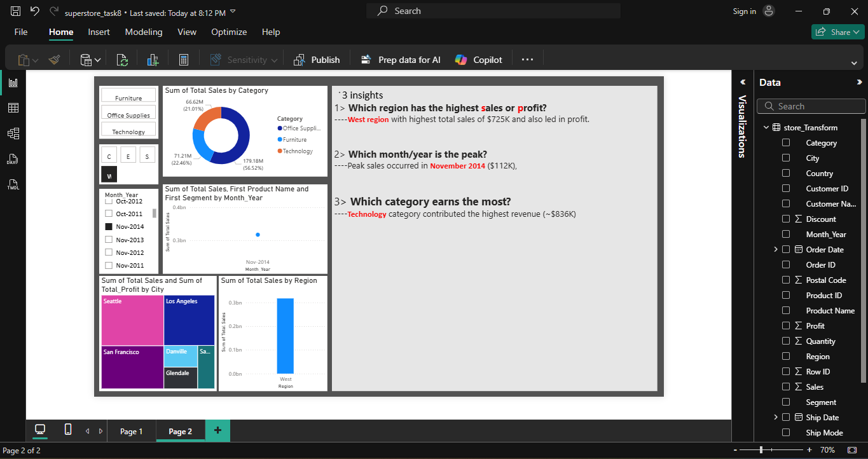Open Report view from left sidebar
This screenshot has width=868, height=459.
13,83
